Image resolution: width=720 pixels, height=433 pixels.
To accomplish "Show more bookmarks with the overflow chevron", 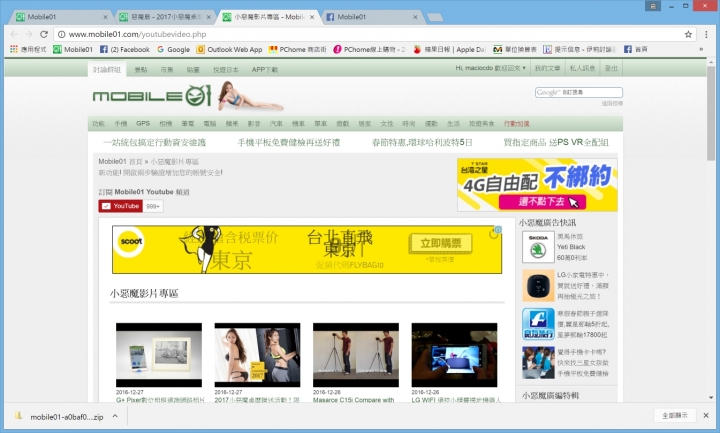I will [x=701, y=49].
